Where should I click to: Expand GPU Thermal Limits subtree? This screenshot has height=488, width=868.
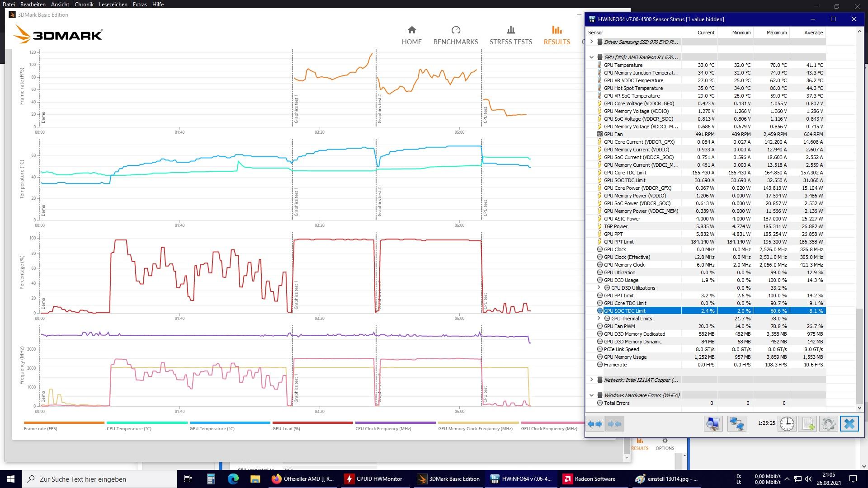599,319
